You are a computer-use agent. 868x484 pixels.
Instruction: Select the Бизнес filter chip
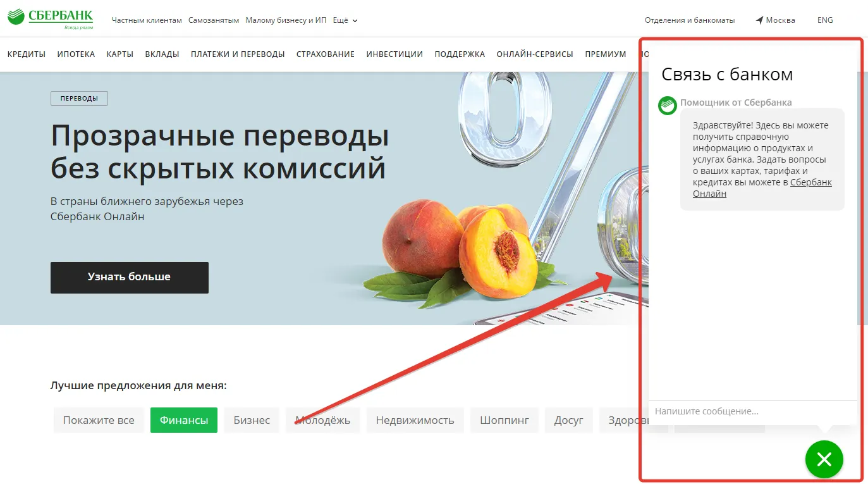tap(252, 420)
